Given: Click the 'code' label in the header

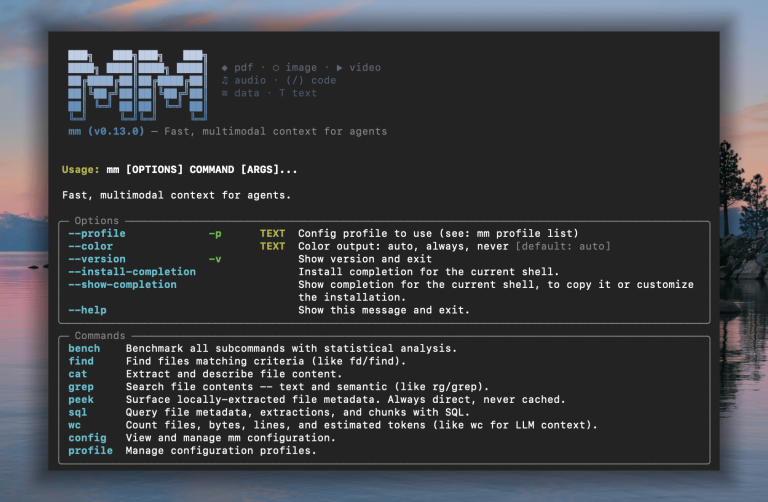Looking at the screenshot, I should click(323, 80).
